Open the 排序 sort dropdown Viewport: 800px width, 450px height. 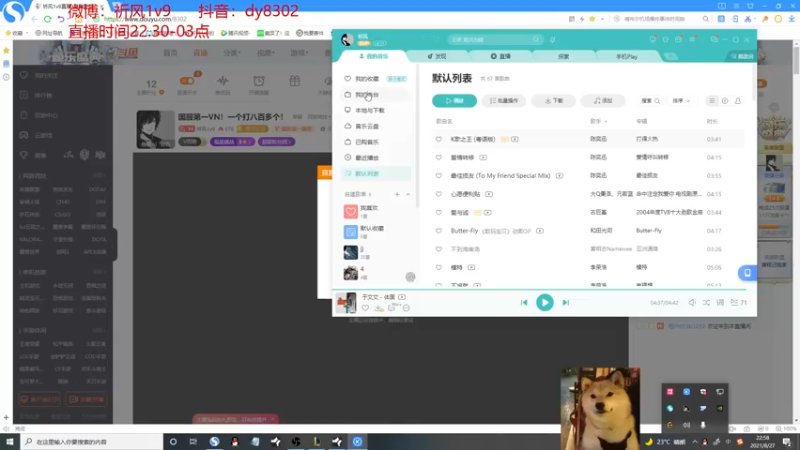coord(681,101)
